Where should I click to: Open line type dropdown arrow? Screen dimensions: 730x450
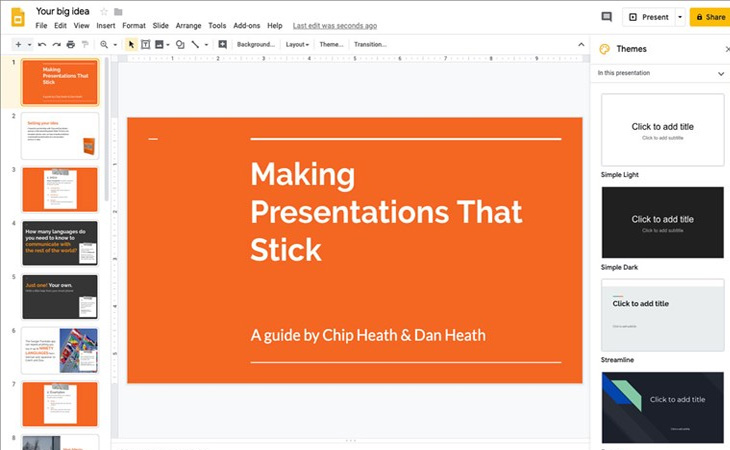coord(206,45)
